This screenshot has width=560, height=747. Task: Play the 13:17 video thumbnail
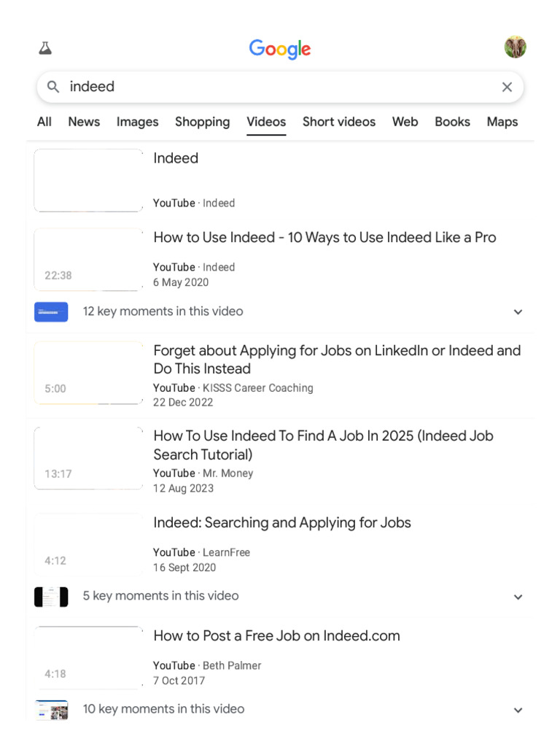(88, 458)
